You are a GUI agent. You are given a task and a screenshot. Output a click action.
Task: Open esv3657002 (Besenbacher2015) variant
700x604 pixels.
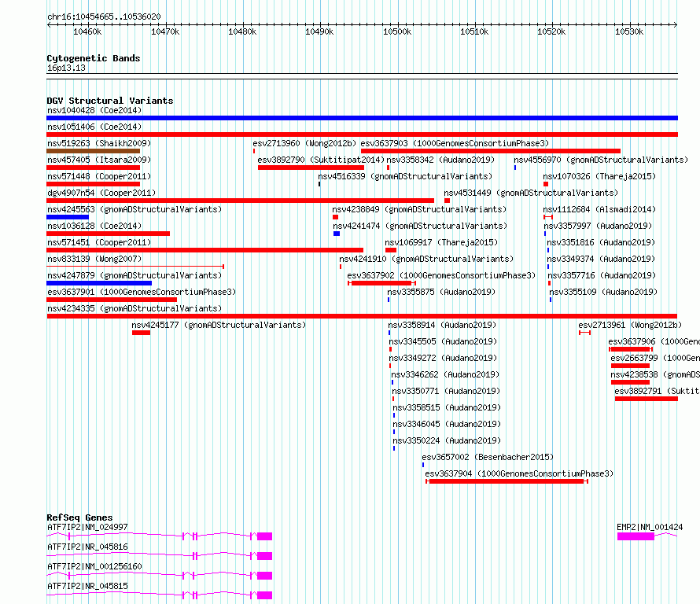(488, 457)
